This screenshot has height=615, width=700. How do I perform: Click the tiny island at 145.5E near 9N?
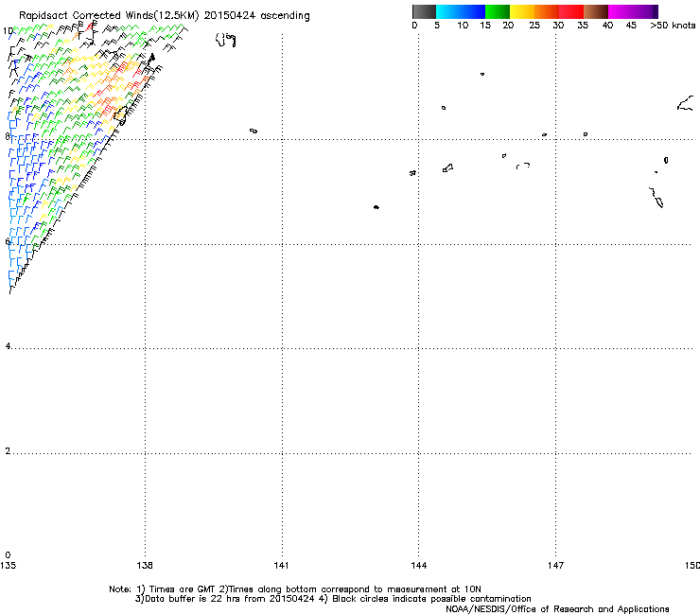(482, 74)
